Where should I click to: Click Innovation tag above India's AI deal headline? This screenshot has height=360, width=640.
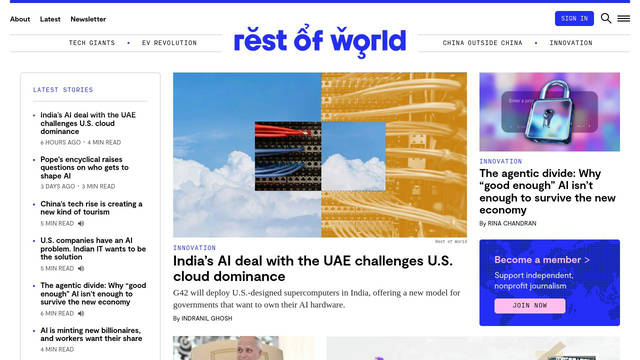[x=194, y=248]
